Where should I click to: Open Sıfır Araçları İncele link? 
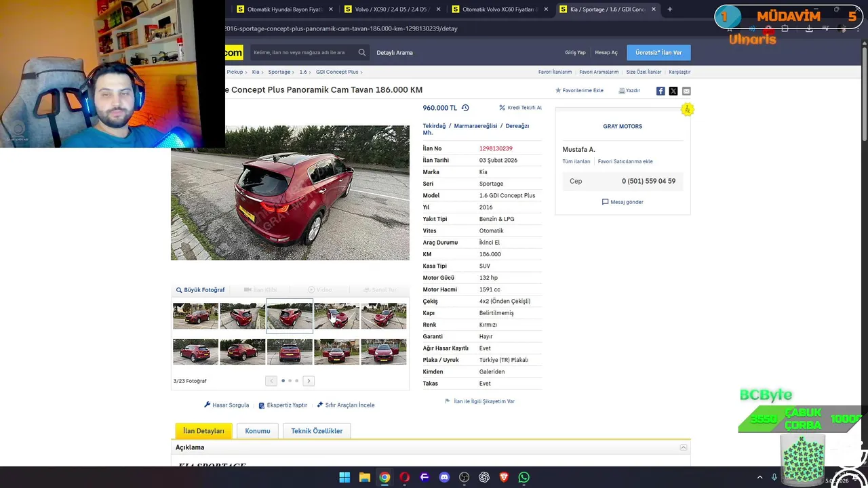(346, 405)
